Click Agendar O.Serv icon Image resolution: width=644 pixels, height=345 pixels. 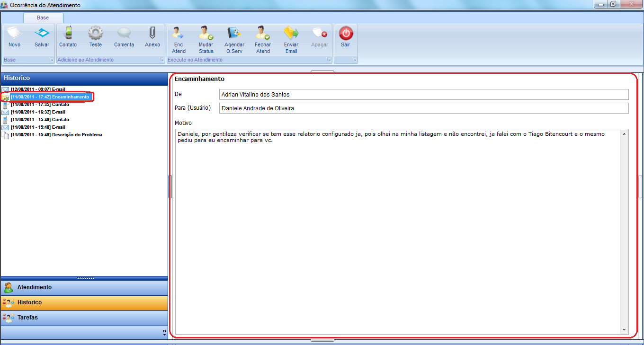(234, 40)
